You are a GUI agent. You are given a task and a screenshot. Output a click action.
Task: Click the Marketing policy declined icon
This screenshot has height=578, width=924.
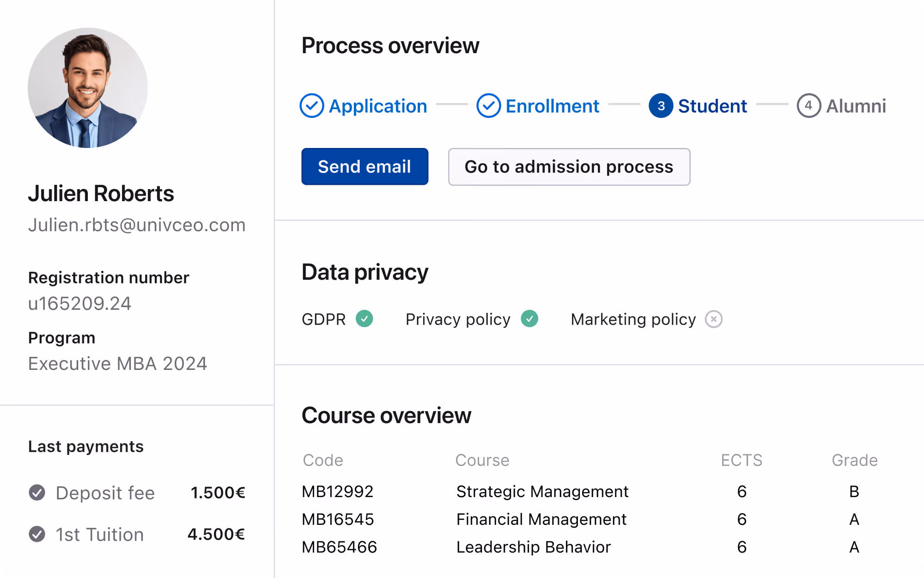(x=714, y=319)
